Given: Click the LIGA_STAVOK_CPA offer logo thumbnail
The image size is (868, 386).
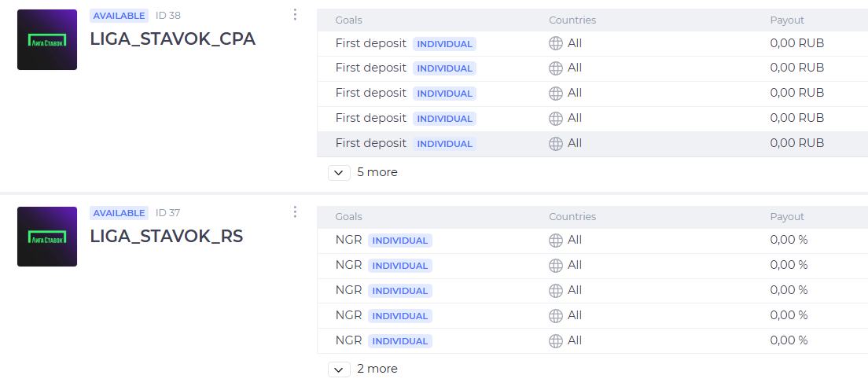Looking at the screenshot, I should click(47, 39).
